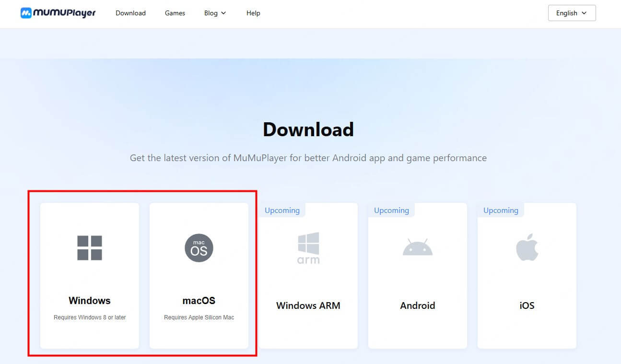Open the English language selector
This screenshot has height=364, width=621.
point(572,13)
